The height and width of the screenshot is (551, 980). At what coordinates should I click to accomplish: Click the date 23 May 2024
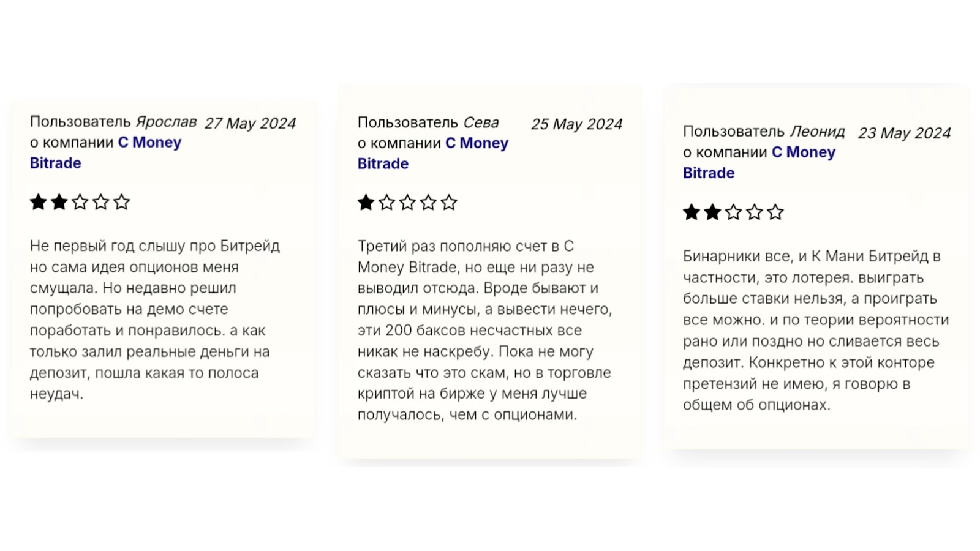pos(904,133)
